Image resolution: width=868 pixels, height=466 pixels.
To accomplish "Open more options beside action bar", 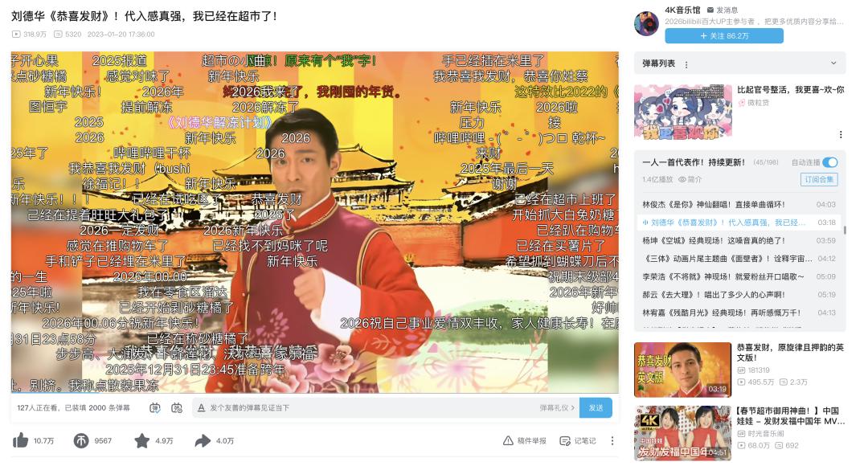I will tap(612, 440).
